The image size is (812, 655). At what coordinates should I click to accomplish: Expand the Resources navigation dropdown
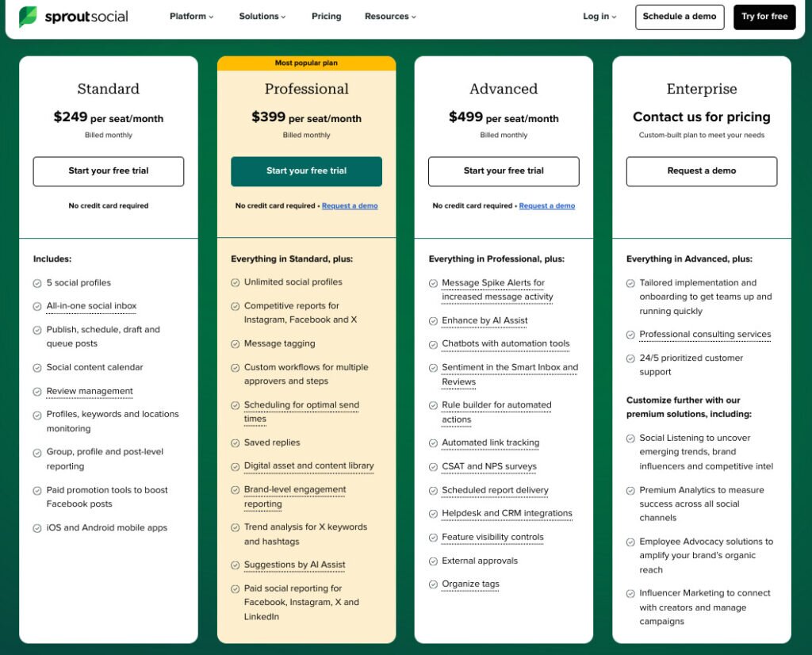(390, 17)
